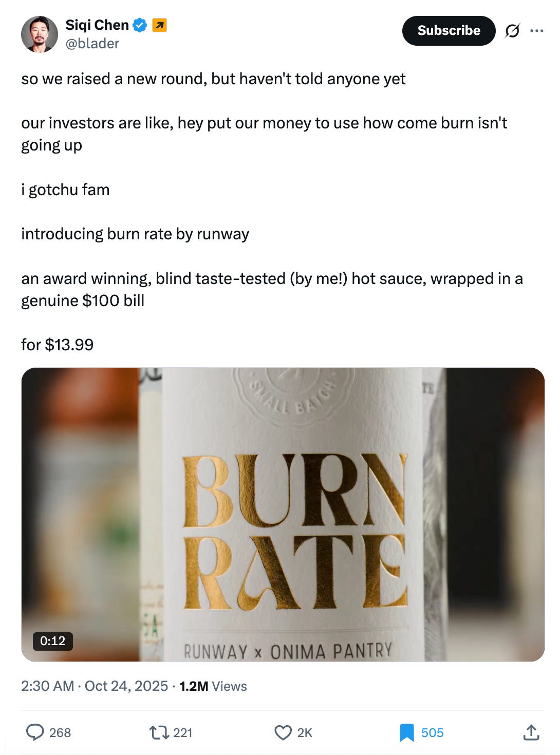Screen dimensions: 560x755
Task: Subscribe to Siqi Chen
Action: coord(449,31)
